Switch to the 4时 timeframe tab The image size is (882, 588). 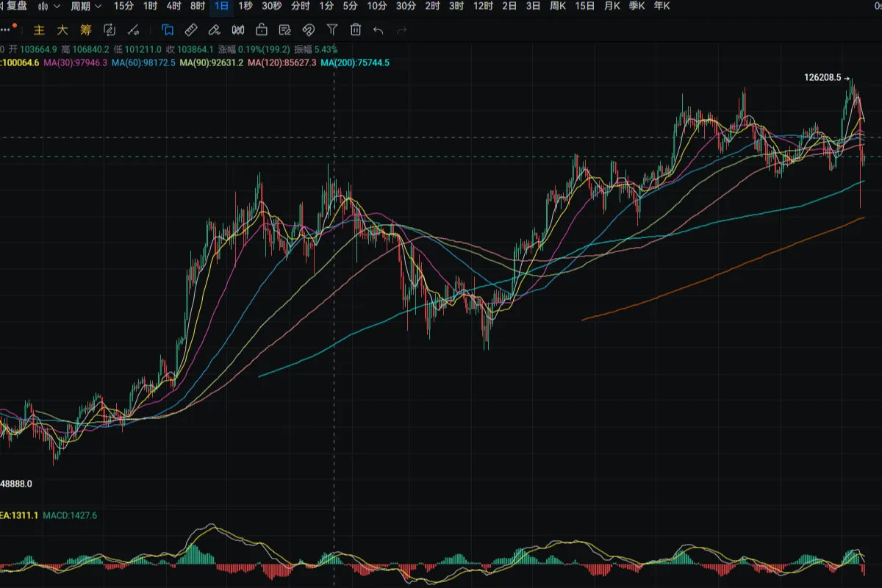click(173, 7)
